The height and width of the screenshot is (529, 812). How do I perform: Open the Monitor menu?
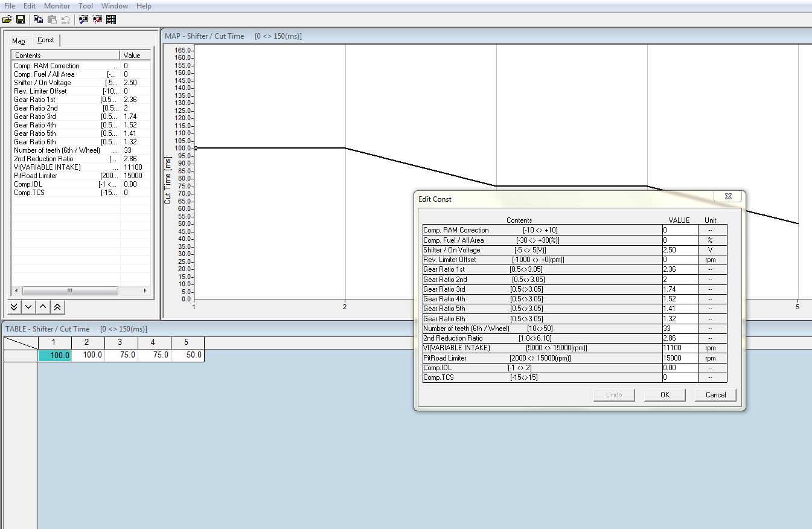[x=57, y=6]
